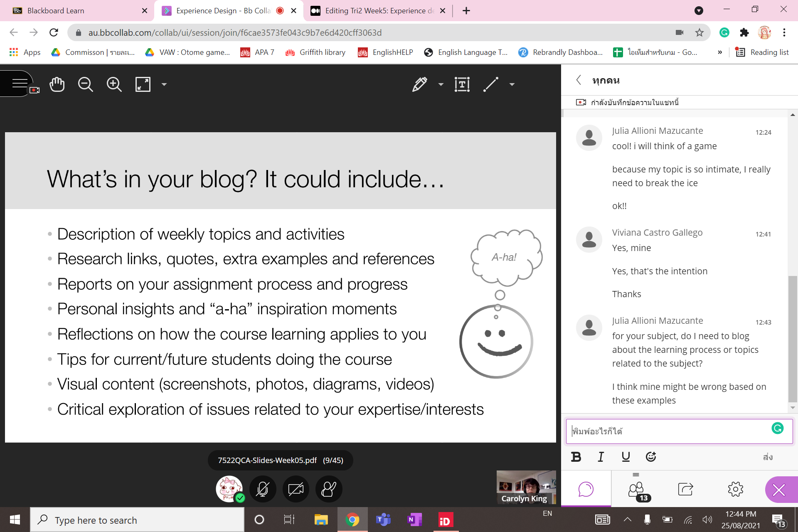Open the attendees panel tab
This screenshot has width=798, height=532.
636,489
